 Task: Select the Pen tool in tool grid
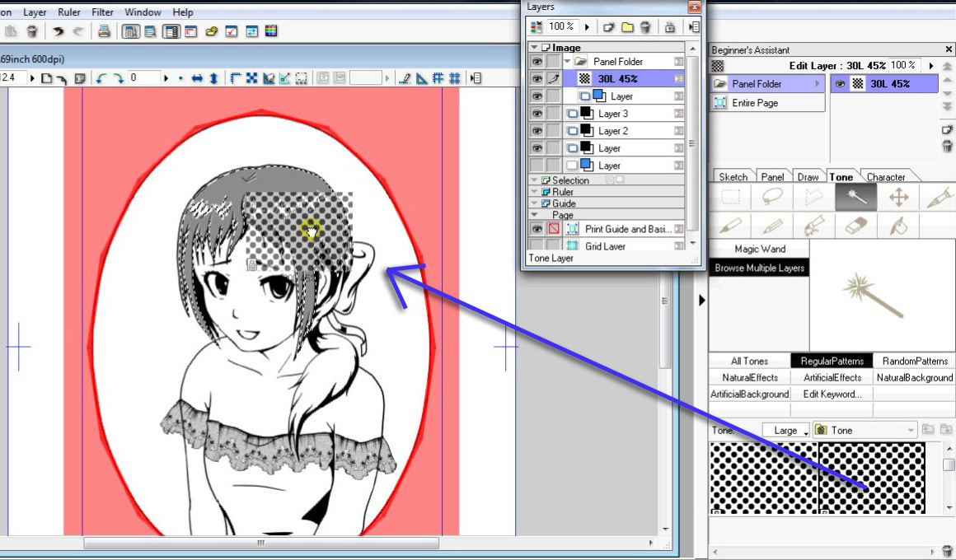939,197
